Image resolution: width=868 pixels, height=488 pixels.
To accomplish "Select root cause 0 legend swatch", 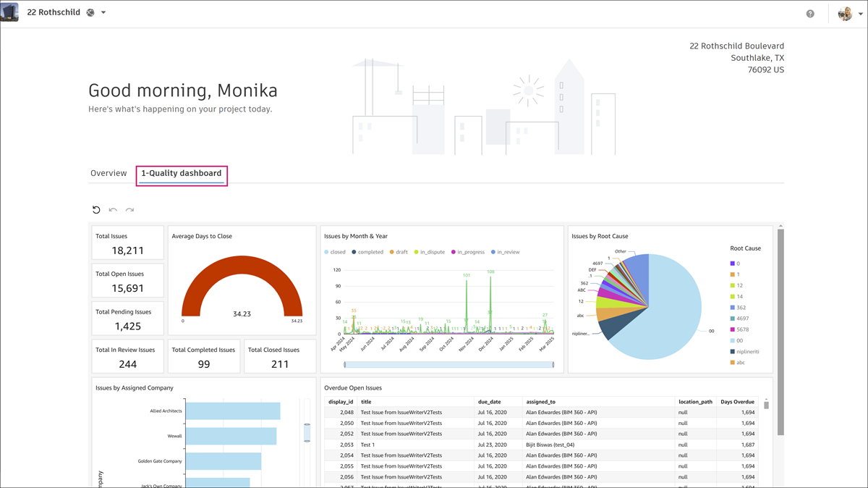I will [x=733, y=264].
